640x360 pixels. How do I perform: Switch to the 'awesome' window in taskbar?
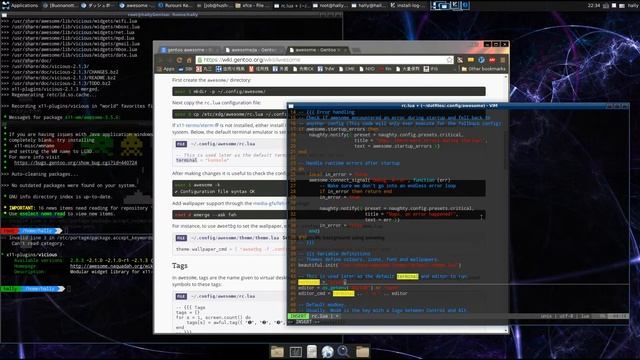136,5
